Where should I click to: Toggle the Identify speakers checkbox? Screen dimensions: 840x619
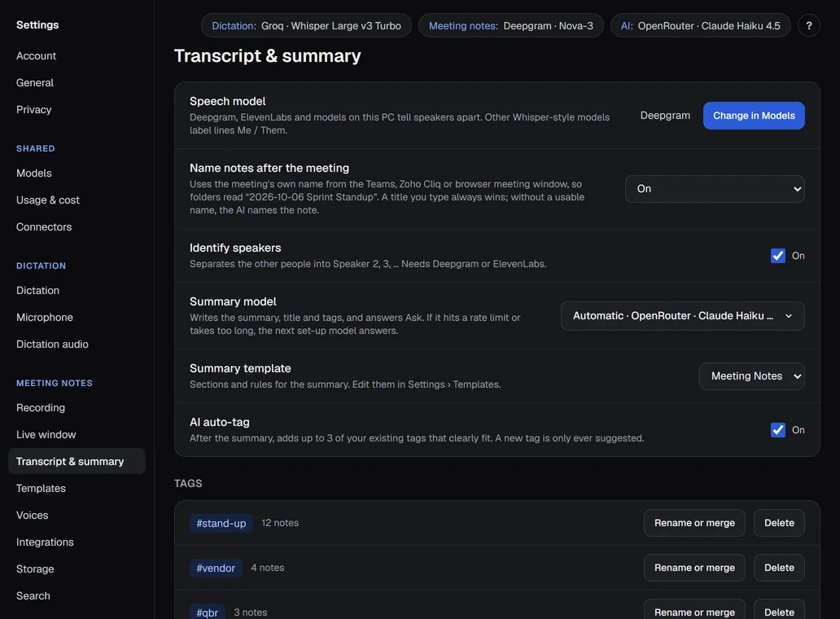777,256
